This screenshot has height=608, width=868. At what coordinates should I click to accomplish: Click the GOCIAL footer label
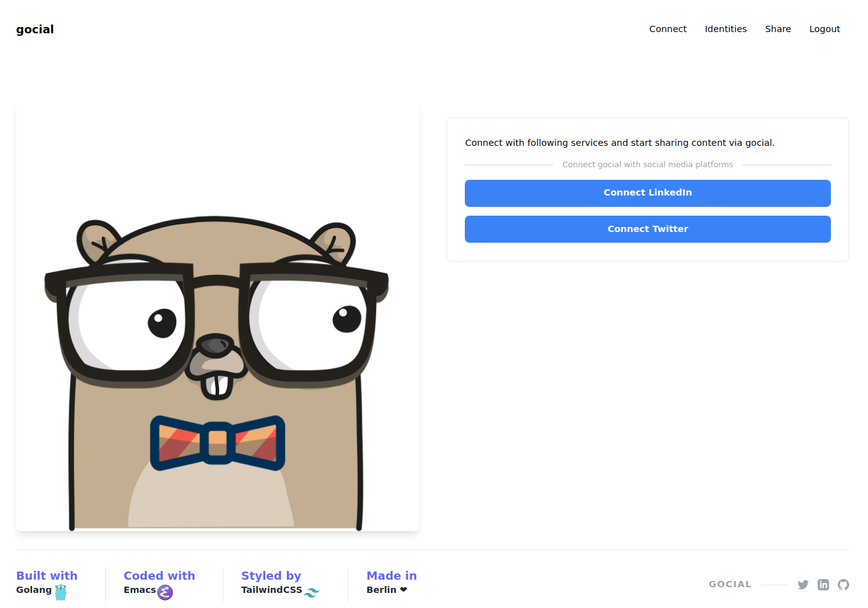(730, 584)
